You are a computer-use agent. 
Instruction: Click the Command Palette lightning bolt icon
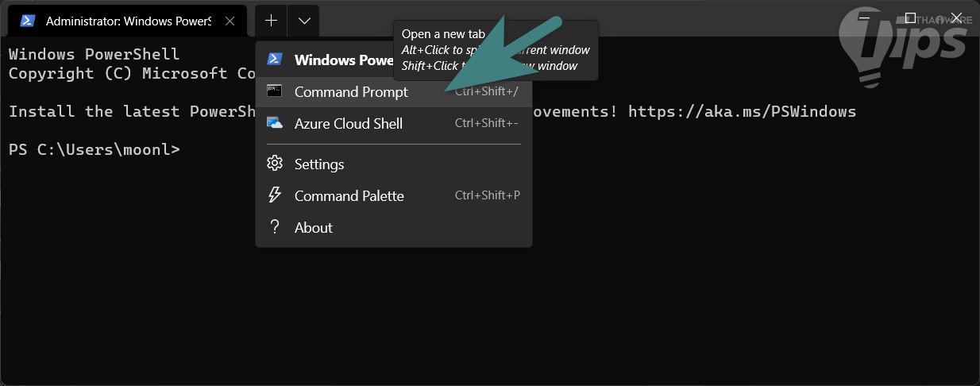(275, 195)
